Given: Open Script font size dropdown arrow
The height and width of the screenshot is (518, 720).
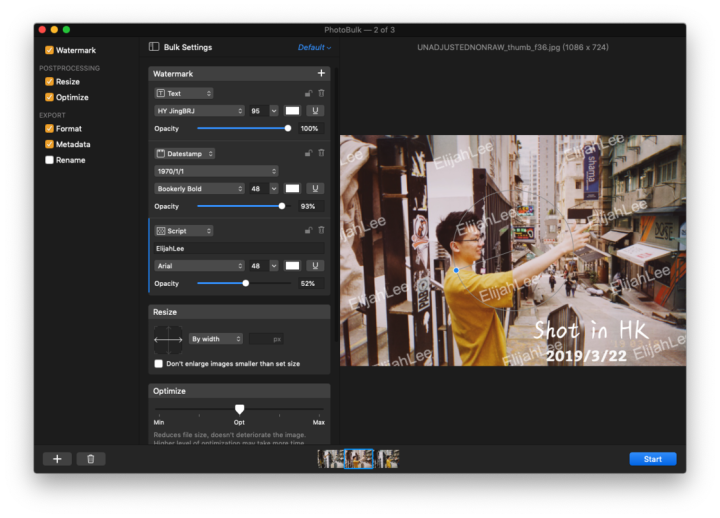Looking at the screenshot, I should click(274, 265).
